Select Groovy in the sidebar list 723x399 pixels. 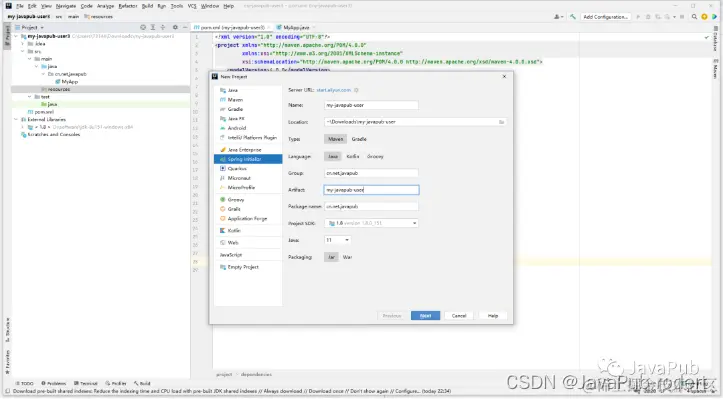pos(235,200)
